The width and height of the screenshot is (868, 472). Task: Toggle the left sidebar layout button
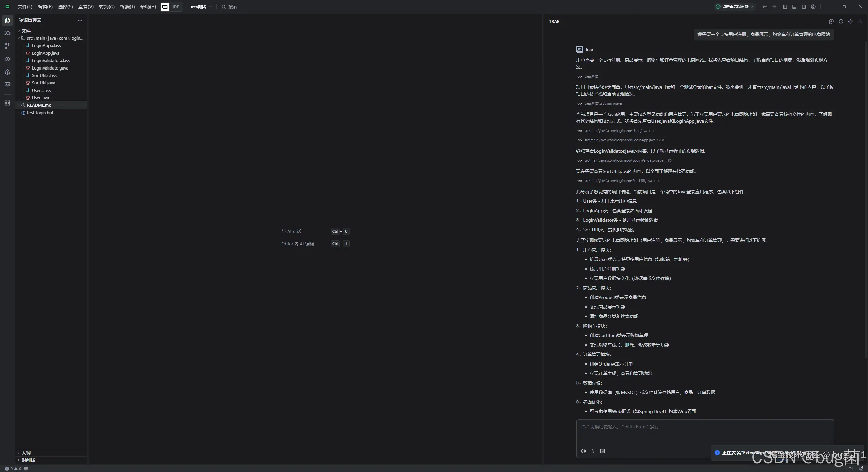tap(785, 7)
